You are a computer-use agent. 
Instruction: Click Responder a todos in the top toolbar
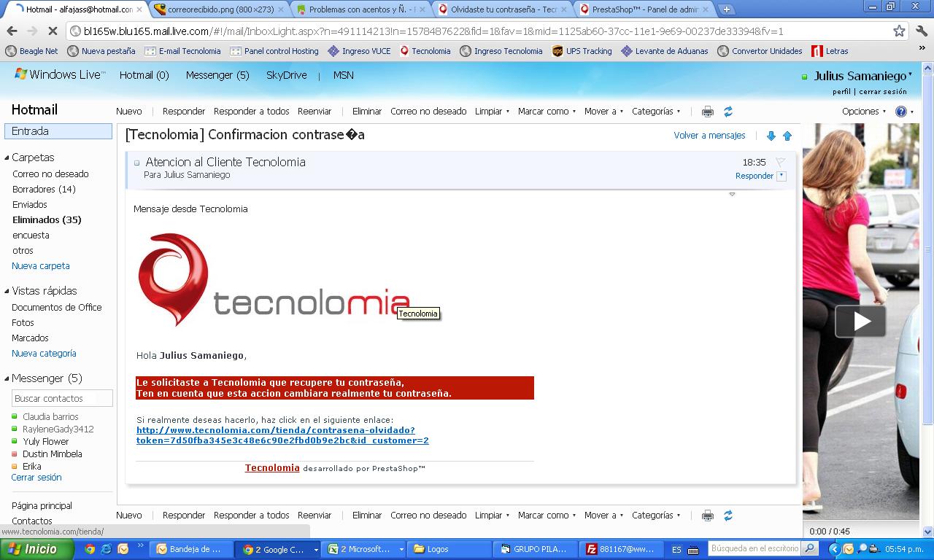tap(252, 112)
